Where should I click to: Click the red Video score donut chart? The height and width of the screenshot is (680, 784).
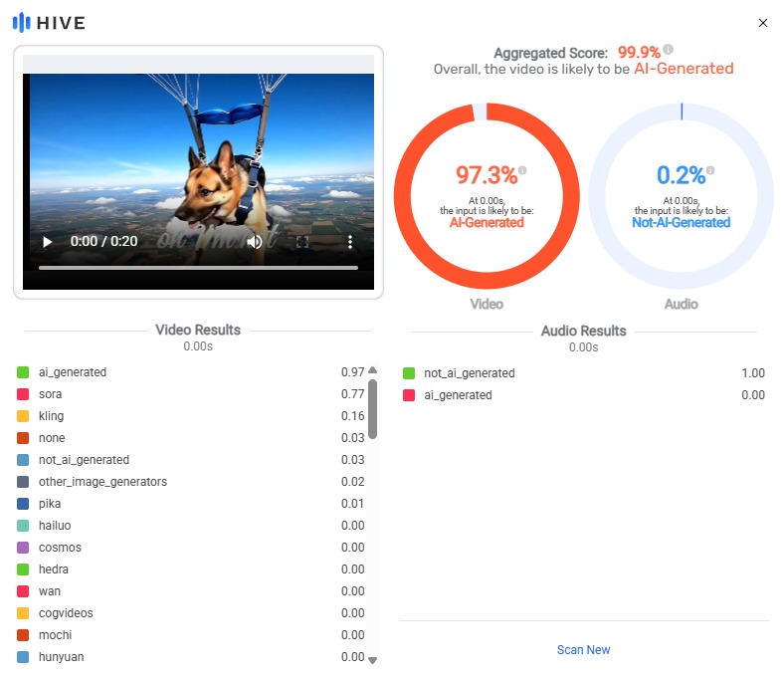487,196
